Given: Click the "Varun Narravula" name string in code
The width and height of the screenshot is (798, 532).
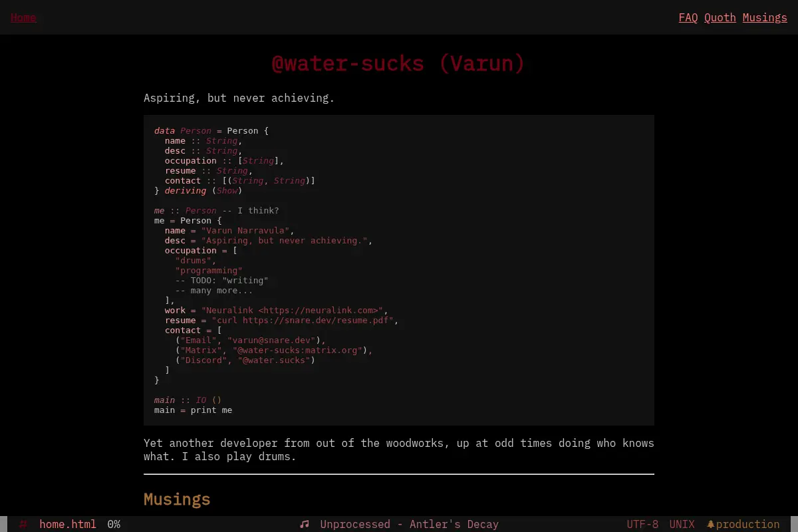Looking at the screenshot, I should (245, 231).
